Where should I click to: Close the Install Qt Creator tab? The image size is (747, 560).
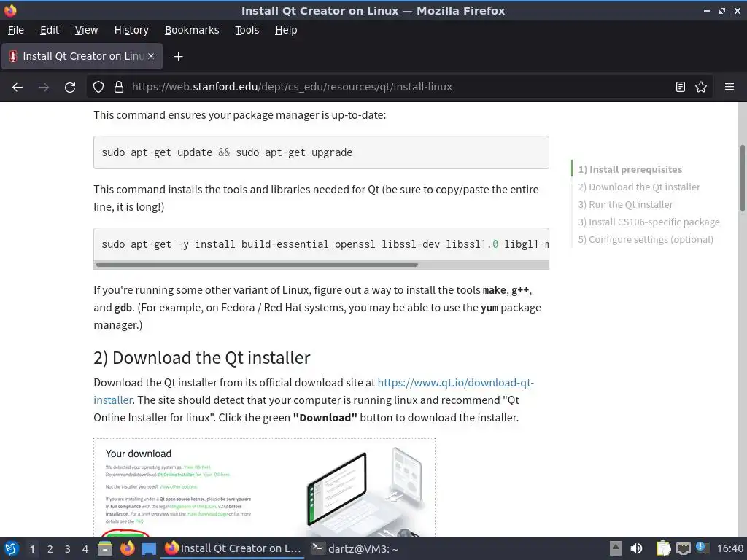tap(150, 56)
